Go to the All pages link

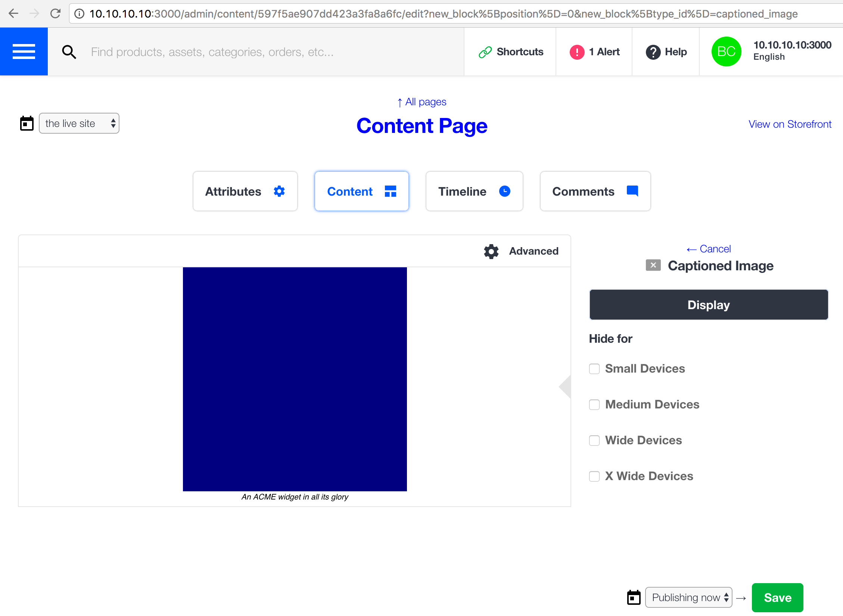(421, 102)
